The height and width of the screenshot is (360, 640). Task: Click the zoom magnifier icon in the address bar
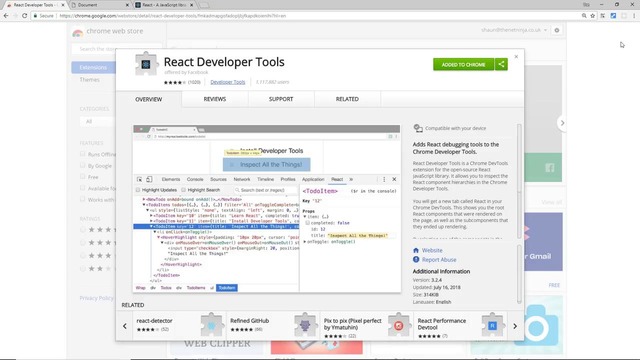point(584,16)
